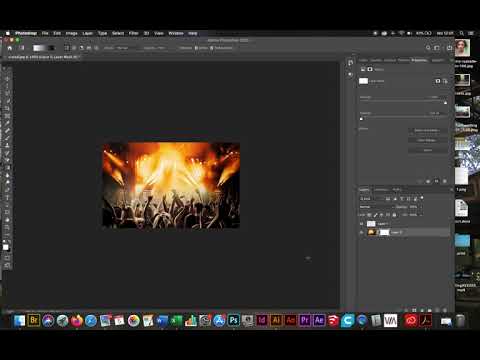This screenshot has height=360, width=480.
Task: Open the Image menu
Action: (71, 33)
